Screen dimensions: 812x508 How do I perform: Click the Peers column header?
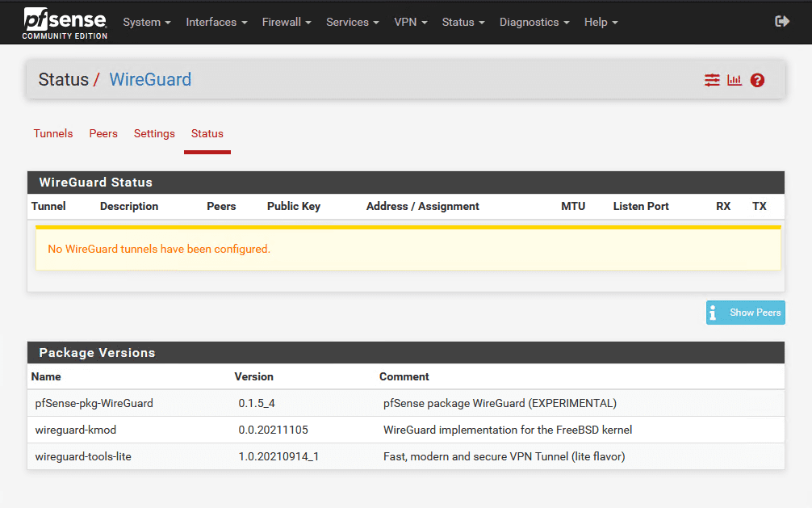tap(221, 206)
